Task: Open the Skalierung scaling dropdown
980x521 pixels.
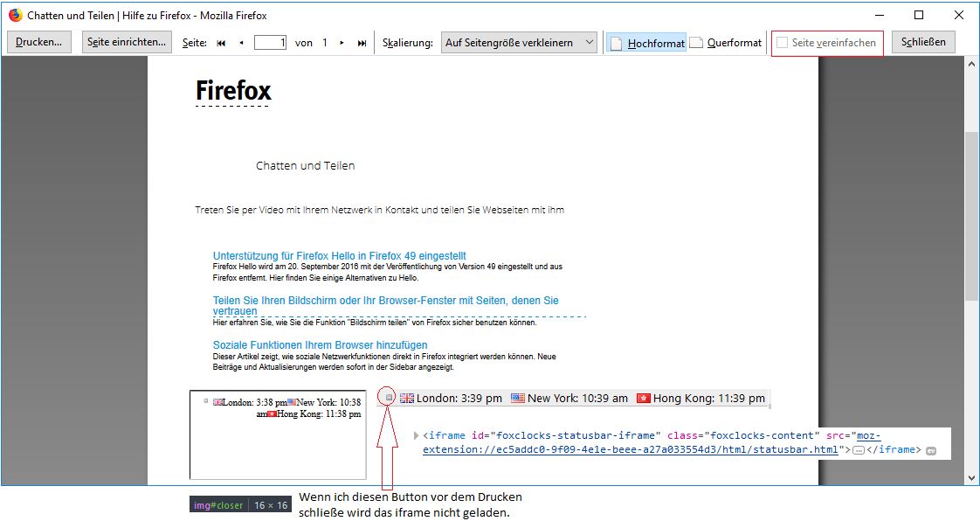Action: [x=519, y=42]
